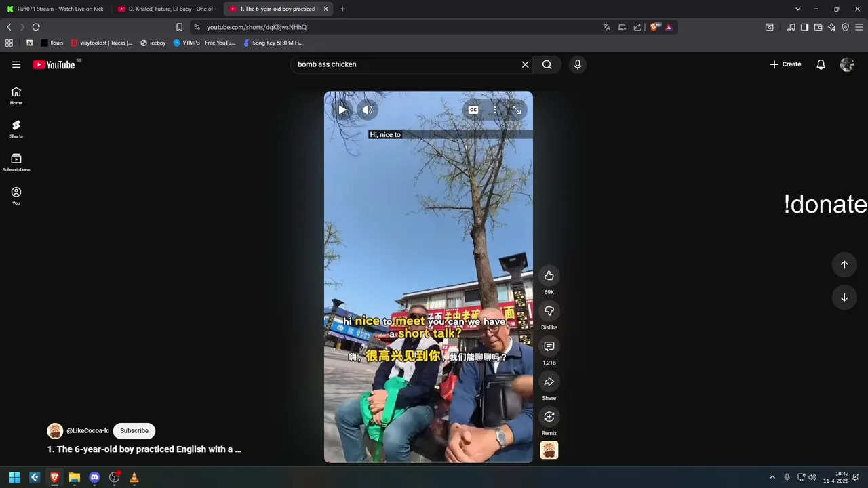
Task: Expand the system tray hidden icons
Action: [x=772, y=477]
